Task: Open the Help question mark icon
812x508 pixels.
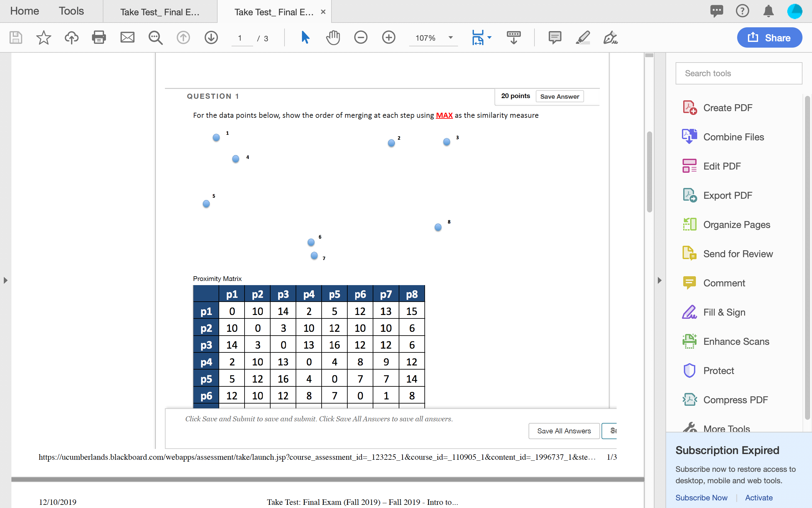Action: click(x=742, y=11)
